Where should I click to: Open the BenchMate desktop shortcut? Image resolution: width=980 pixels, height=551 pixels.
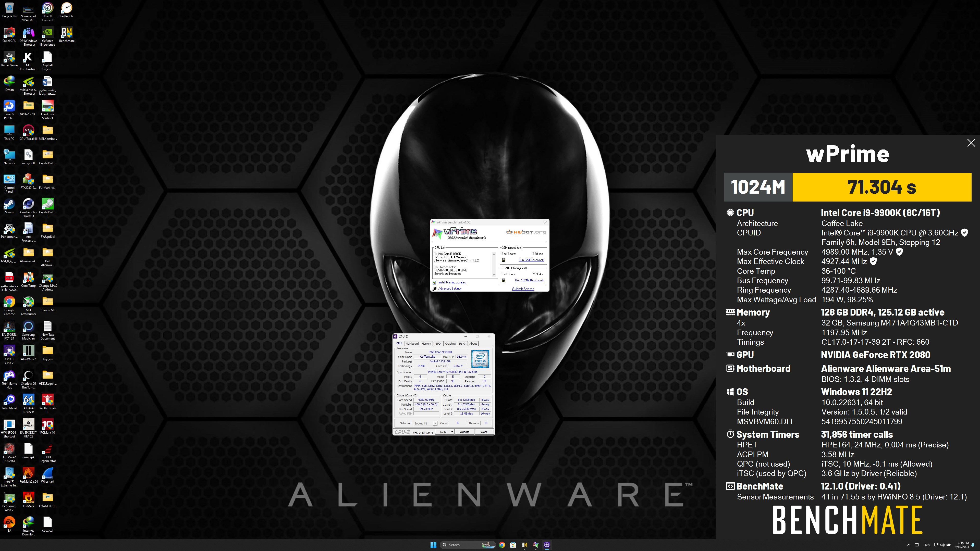[x=67, y=35]
